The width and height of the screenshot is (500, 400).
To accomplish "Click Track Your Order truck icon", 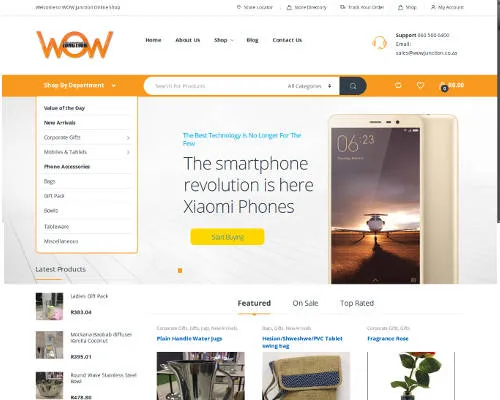I will point(342,7).
